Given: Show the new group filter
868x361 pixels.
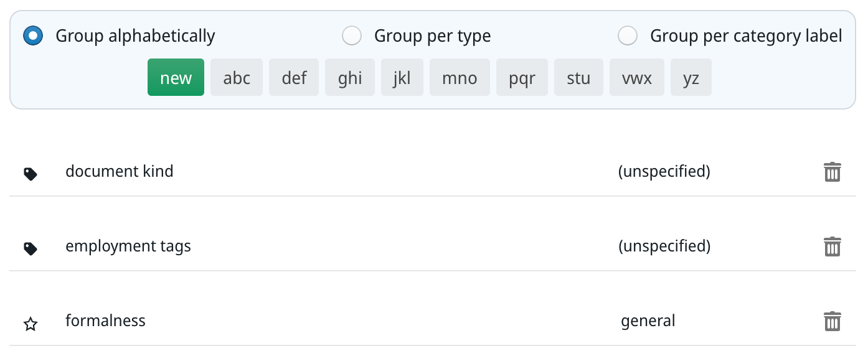Looking at the screenshot, I should (176, 78).
